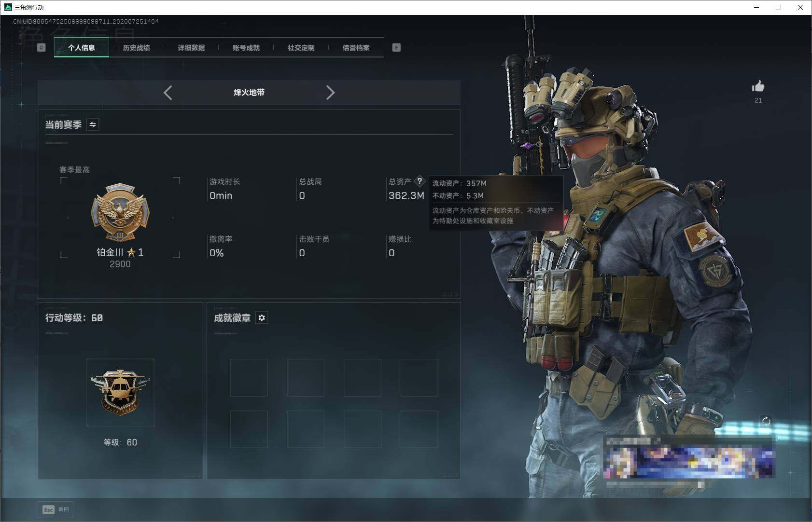Open the 社交定制 tab

[x=301, y=47]
